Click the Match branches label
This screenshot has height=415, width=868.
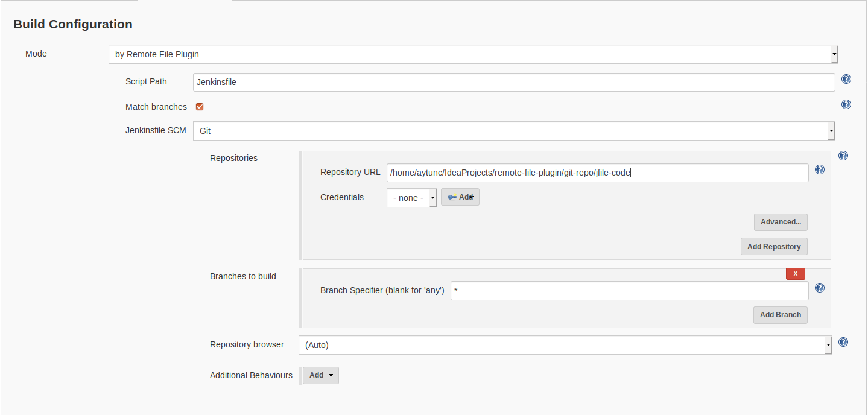coord(156,107)
